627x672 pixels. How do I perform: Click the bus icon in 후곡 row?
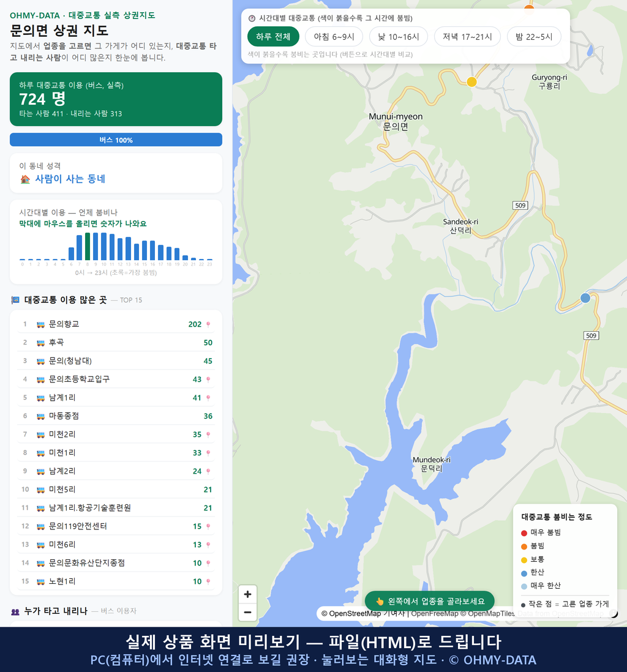point(41,343)
